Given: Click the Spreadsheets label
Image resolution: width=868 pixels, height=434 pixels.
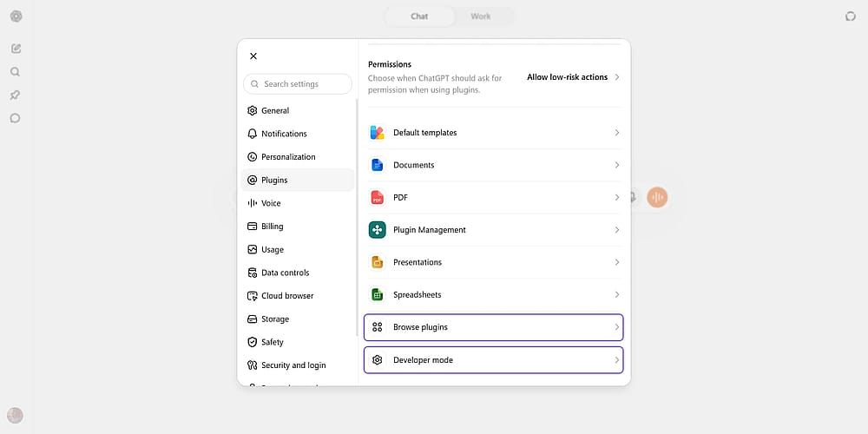Looking at the screenshot, I should pyautogui.click(x=417, y=294).
